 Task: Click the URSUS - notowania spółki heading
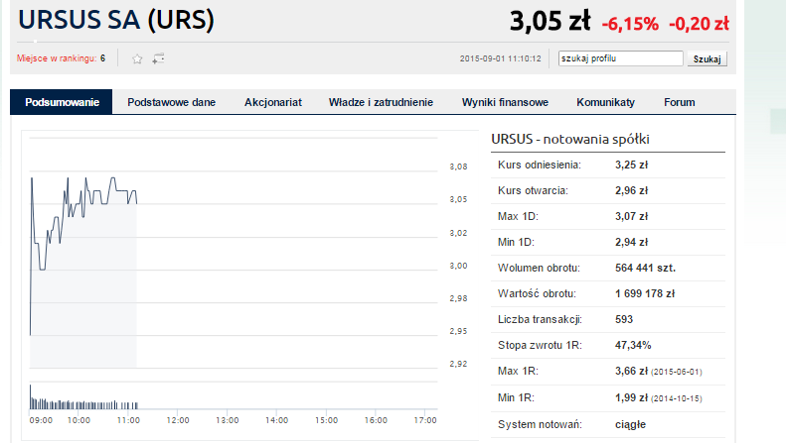[570, 139]
